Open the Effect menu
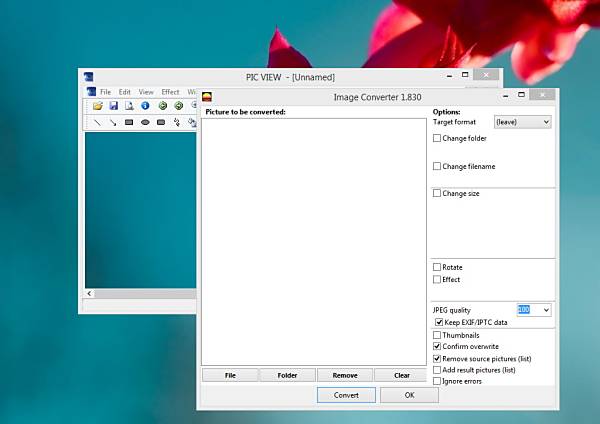 170,92
